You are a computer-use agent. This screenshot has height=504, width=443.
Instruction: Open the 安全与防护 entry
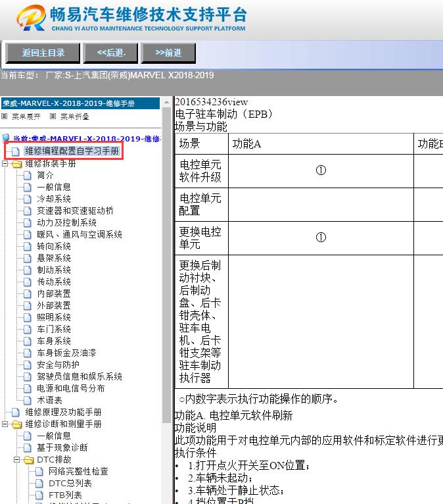pos(58,365)
